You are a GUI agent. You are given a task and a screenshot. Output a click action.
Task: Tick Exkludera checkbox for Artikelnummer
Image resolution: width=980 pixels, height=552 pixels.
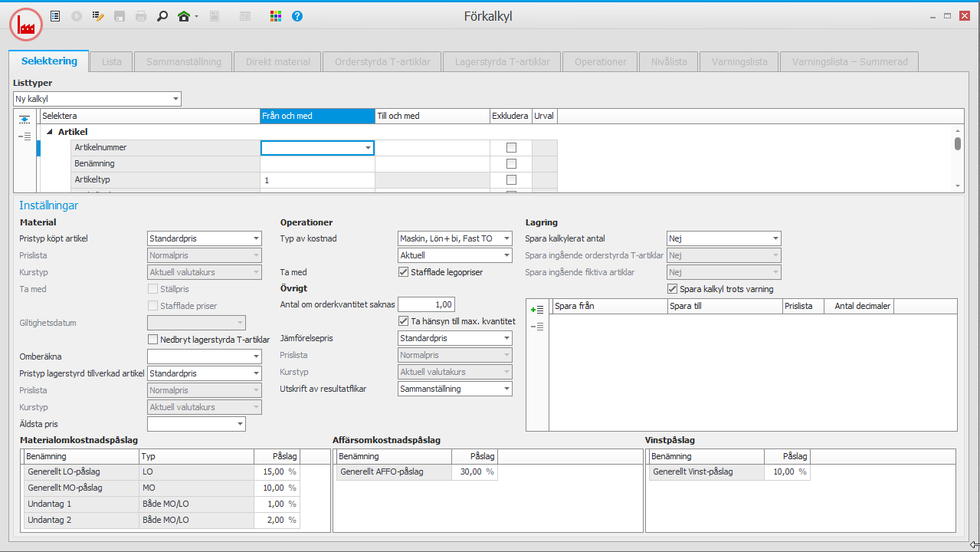pyautogui.click(x=511, y=147)
